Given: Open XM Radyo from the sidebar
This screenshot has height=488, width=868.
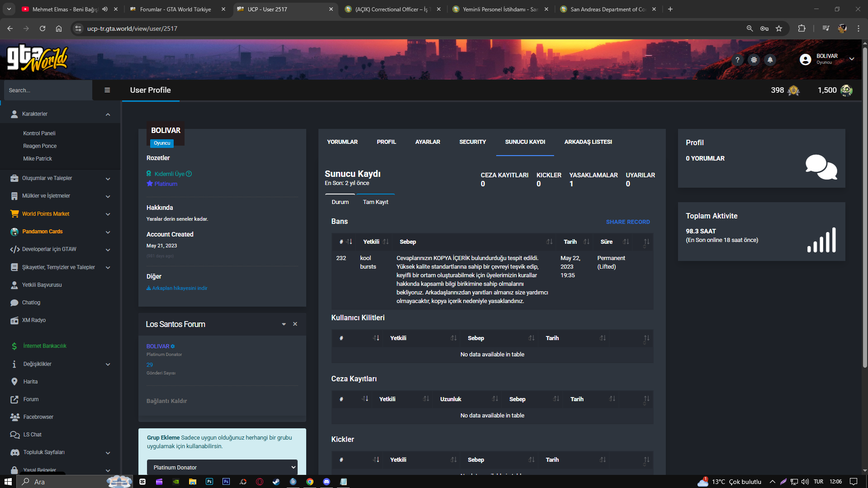Looking at the screenshot, I should (34, 320).
